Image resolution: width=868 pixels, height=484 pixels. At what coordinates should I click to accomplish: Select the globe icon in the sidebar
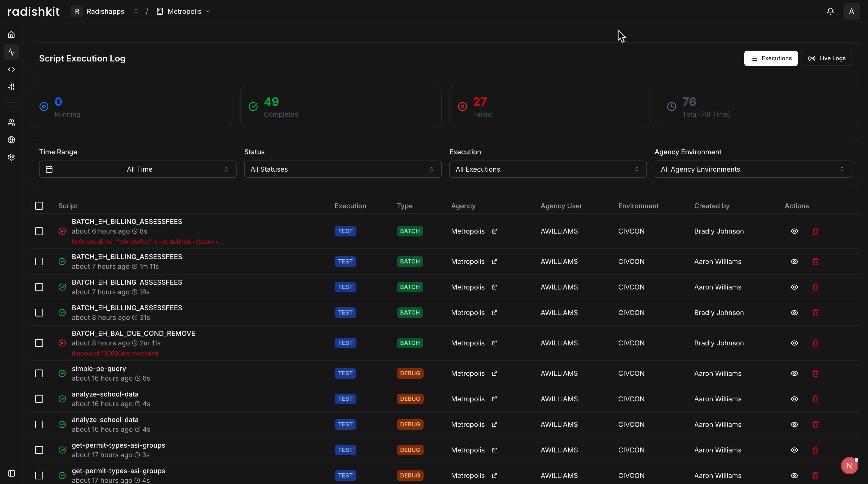click(x=12, y=140)
